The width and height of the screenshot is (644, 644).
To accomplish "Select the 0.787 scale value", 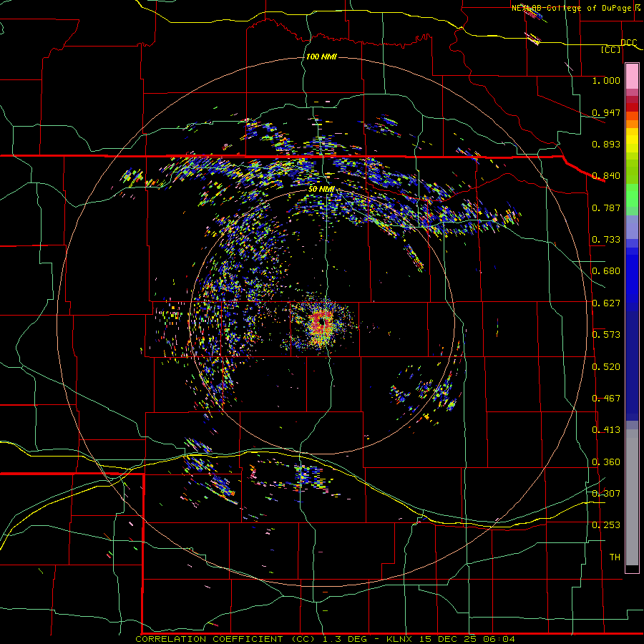I will (606, 208).
